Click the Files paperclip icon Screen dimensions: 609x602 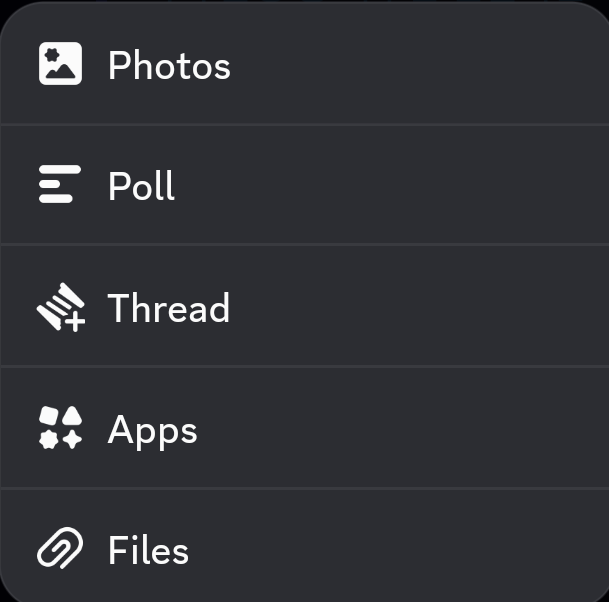[x=60, y=548]
